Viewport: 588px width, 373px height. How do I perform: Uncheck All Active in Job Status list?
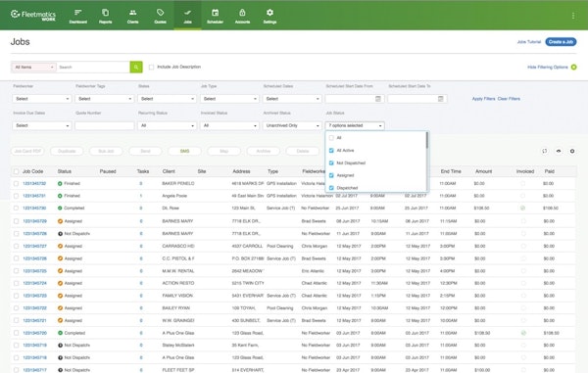coord(331,151)
